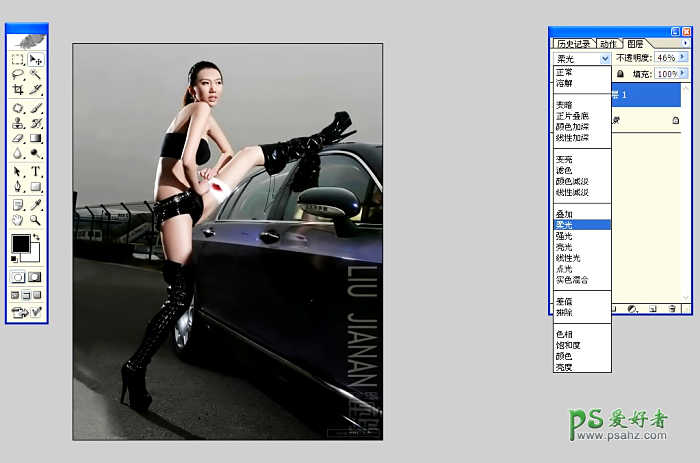Choose 正片叠底 blend mode option

tap(572, 116)
